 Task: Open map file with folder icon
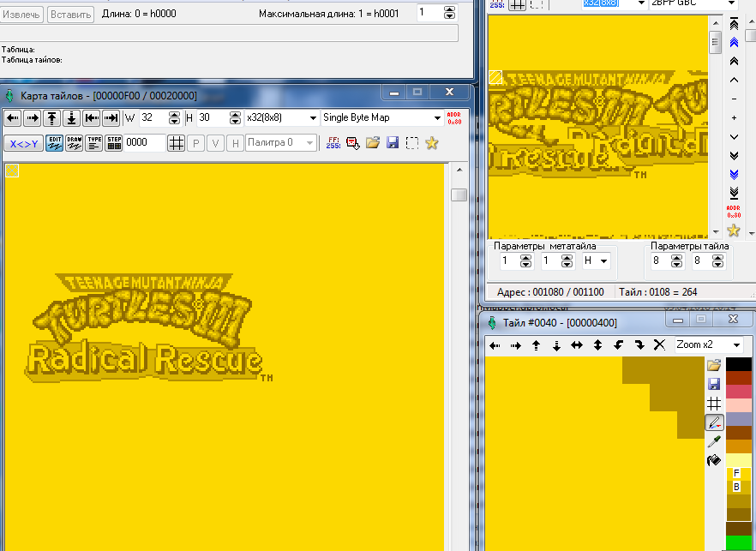tap(373, 143)
